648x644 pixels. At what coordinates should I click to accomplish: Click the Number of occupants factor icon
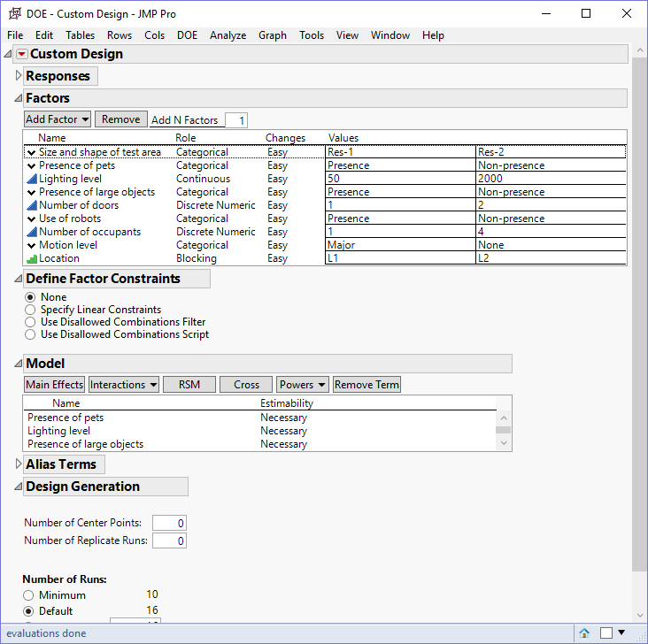click(31, 232)
